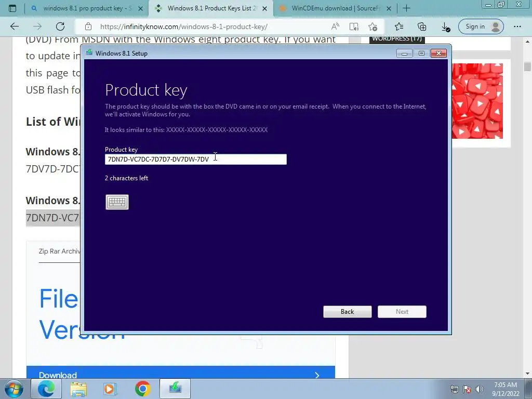Open the Windows Start menu

click(x=14, y=389)
